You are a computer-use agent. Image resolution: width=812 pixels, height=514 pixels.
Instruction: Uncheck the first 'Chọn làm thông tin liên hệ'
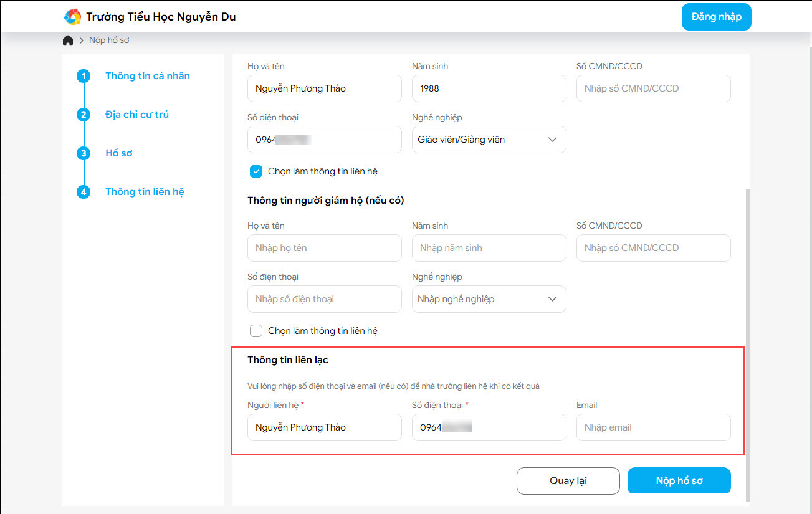pos(256,171)
